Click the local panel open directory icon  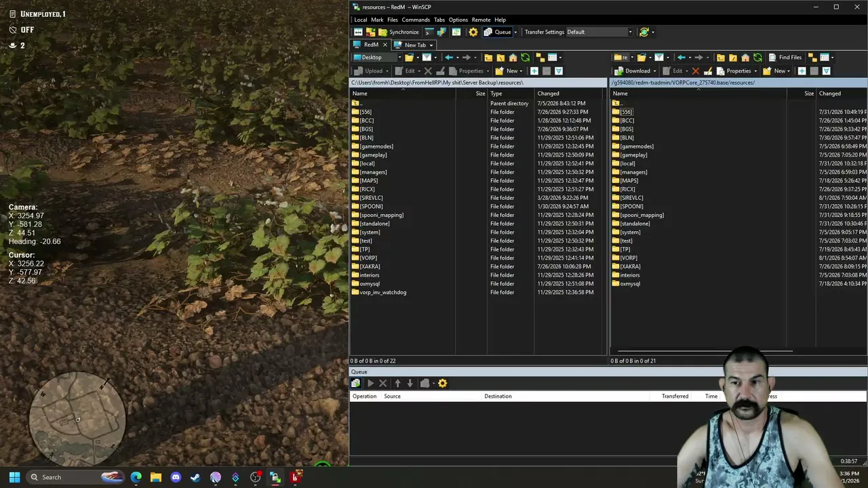(410, 58)
